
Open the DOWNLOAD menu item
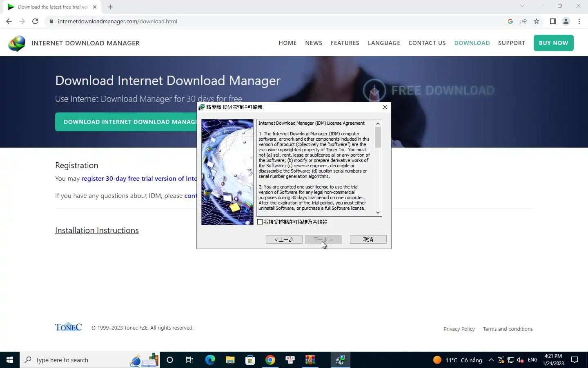(472, 43)
